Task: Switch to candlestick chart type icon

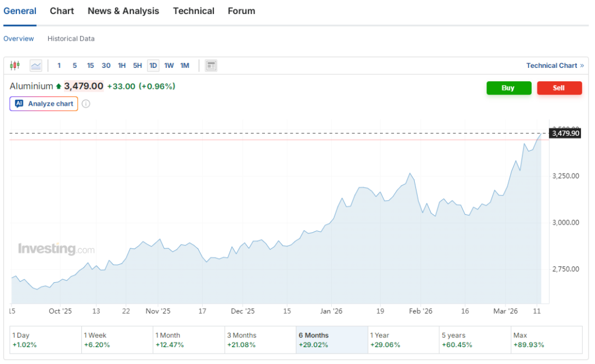Action: coord(15,66)
